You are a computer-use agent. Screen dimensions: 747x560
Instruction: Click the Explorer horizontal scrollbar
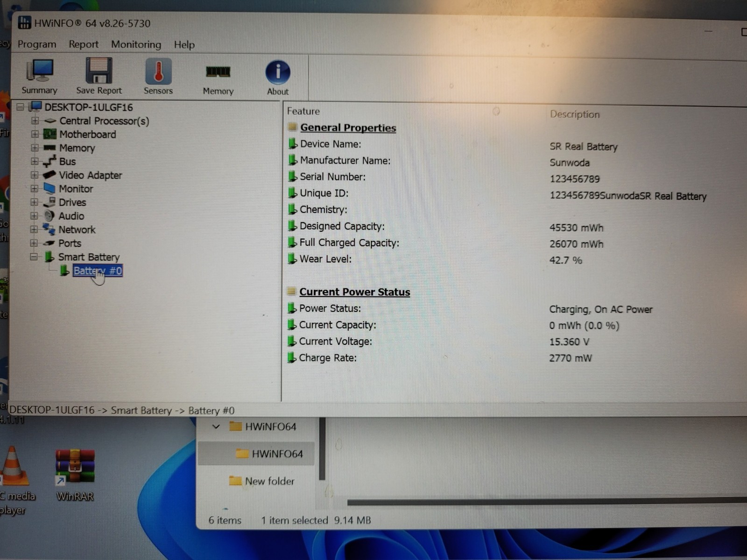(546, 502)
